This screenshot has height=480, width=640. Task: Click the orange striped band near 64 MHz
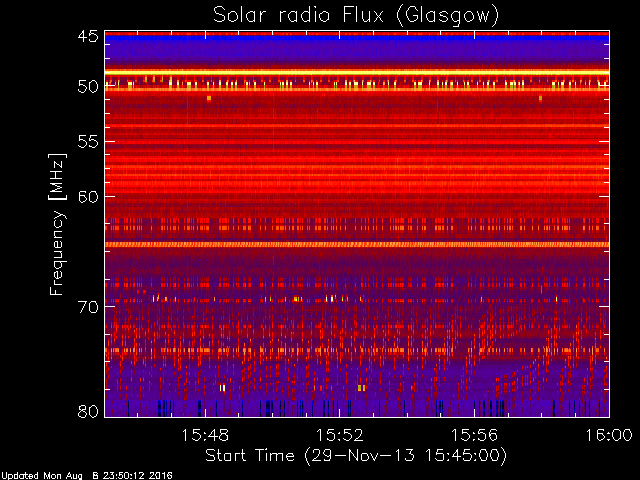pyautogui.click(x=357, y=244)
